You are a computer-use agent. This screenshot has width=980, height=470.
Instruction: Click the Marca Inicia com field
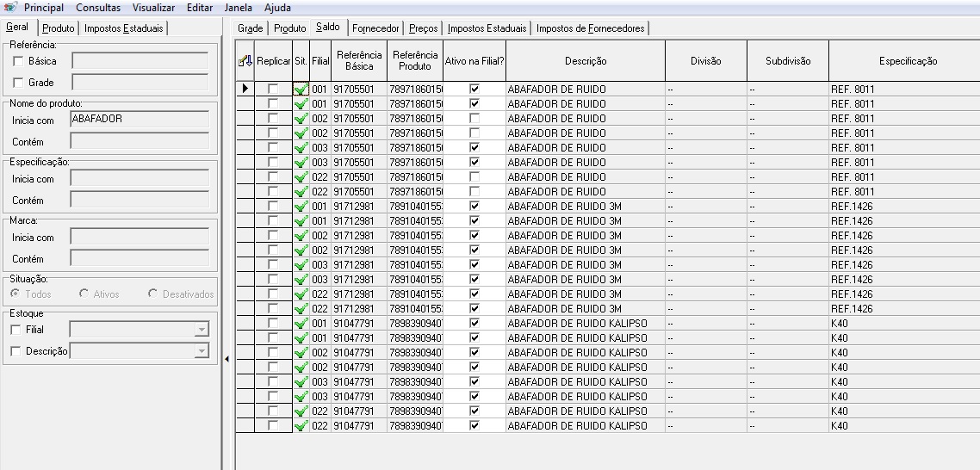tap(140, 236)
